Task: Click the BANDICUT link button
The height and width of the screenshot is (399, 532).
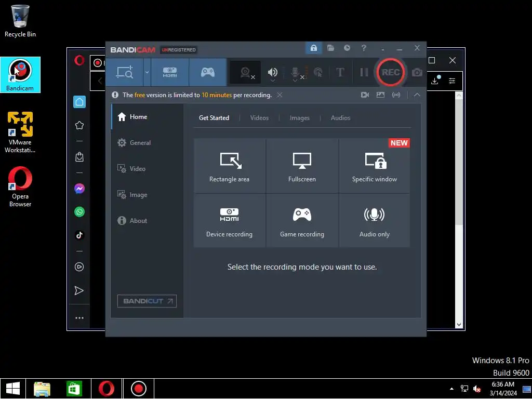Action: [147, 301]
